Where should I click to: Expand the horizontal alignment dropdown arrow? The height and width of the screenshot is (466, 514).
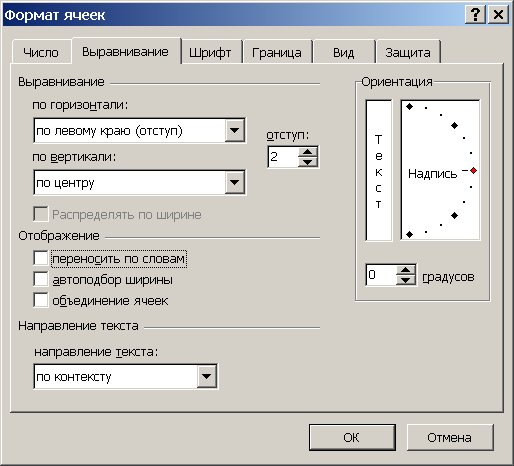click(235, 130)
